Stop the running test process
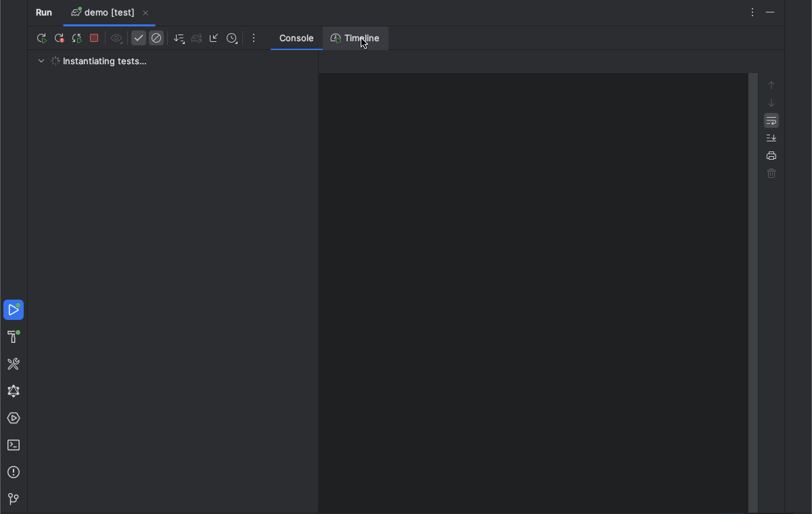 (94, 38)
